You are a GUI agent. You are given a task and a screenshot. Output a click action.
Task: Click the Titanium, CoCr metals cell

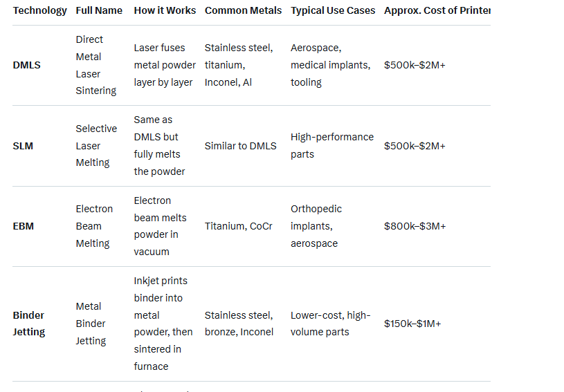pyautogui.click(x=239, y=226)
